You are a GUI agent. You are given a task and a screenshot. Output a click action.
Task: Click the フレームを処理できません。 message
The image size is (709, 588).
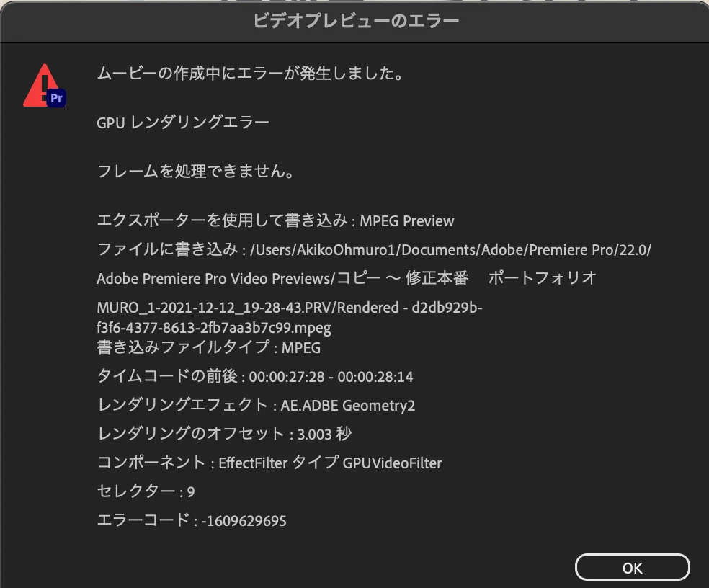point(196,171)
